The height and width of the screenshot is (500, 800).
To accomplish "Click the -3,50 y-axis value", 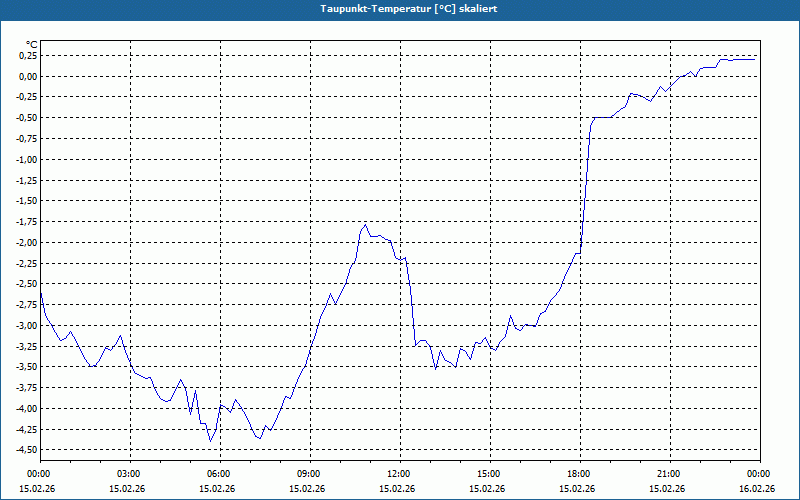I will [x=27, y=367].
